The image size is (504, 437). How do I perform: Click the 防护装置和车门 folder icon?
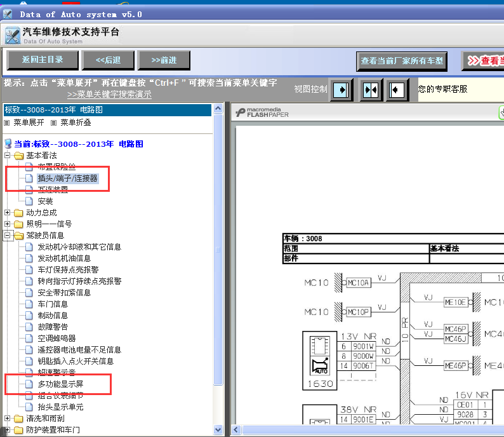point(19,430)
